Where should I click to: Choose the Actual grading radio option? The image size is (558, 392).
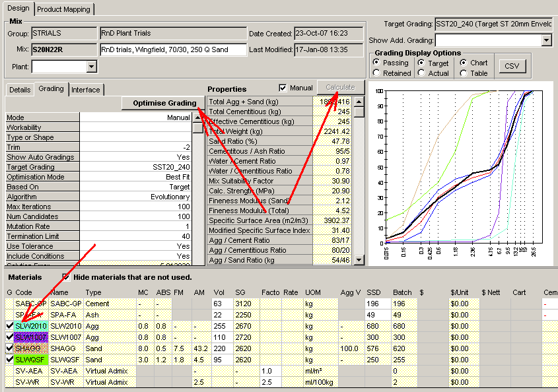point(421,73)
